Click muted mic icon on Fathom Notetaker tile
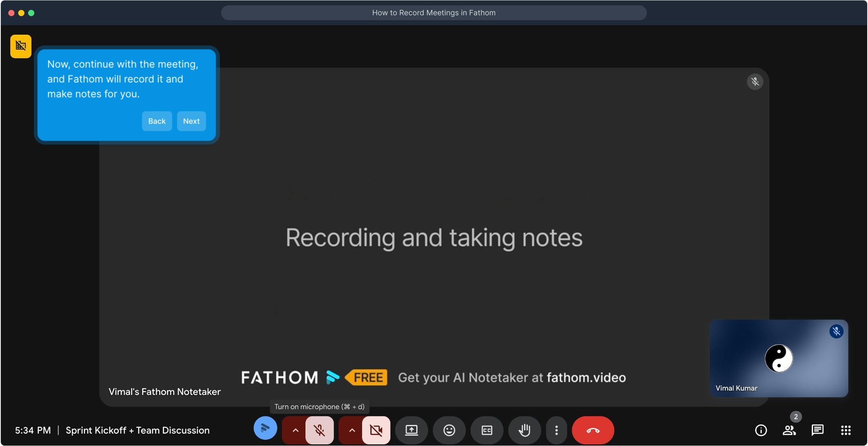This screenshot has height=446, width=868. coord(755,82)
